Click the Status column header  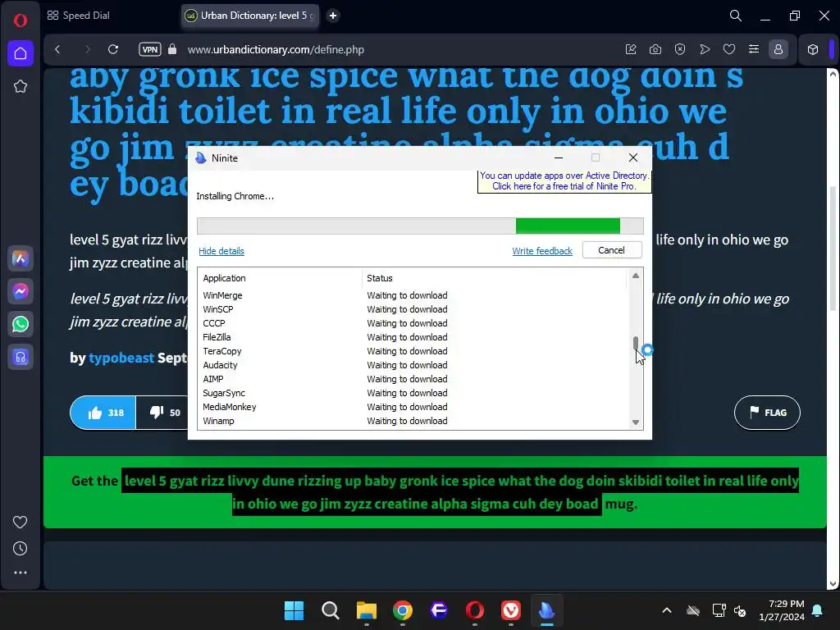495,278
